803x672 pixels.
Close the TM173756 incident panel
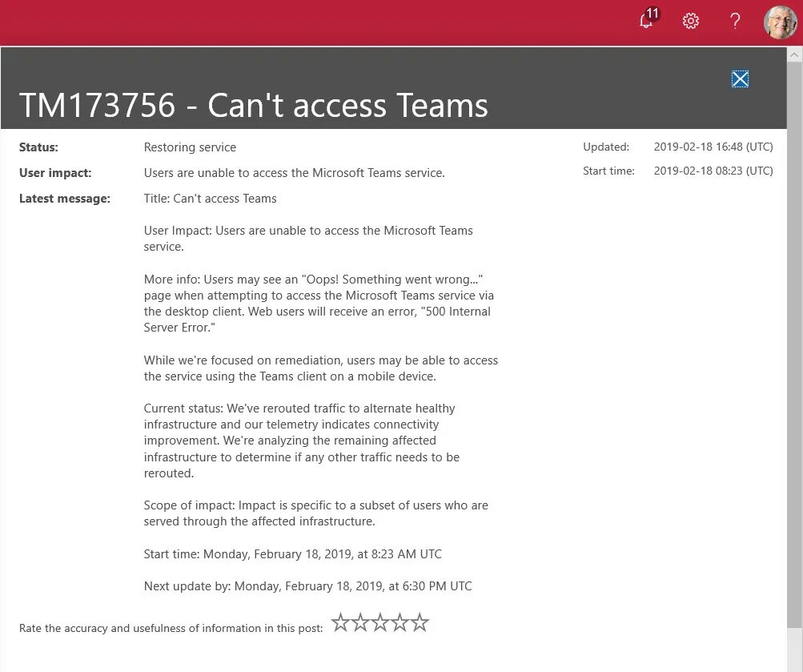[x=740, y=78]
